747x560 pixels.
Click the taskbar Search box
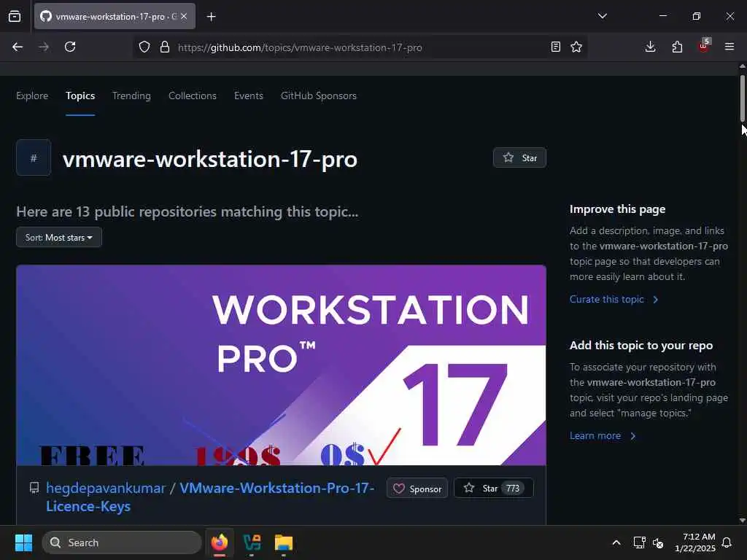pyautogui.click(x=122, y=542)
